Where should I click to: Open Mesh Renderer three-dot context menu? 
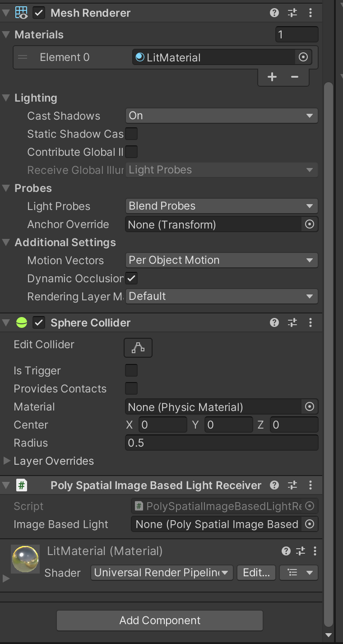[311, 13]
